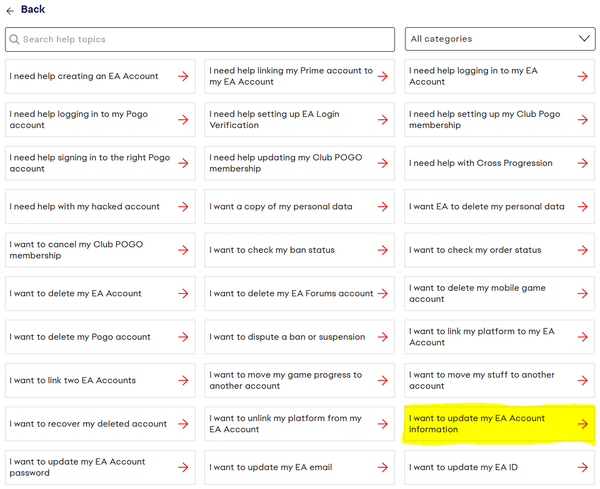Viewport: 600px width, 489px height.
Task: Click arrow beside 'delete my EA Account'
Action: (x=183, y=293)
